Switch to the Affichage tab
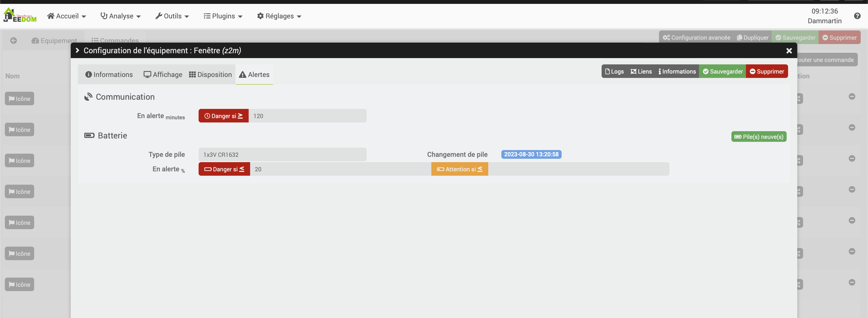Screen dimensions: 868x318 (163, 75)
